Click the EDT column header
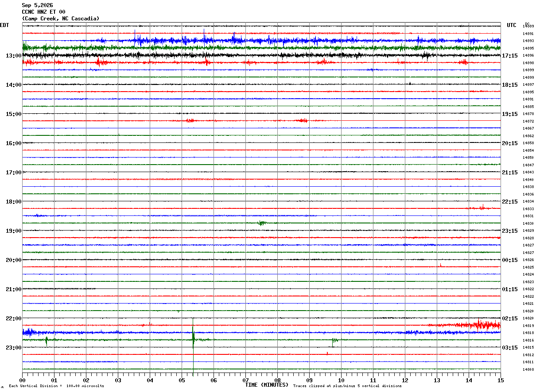This screenshot has width=536, height=392. tap(4, 25)
